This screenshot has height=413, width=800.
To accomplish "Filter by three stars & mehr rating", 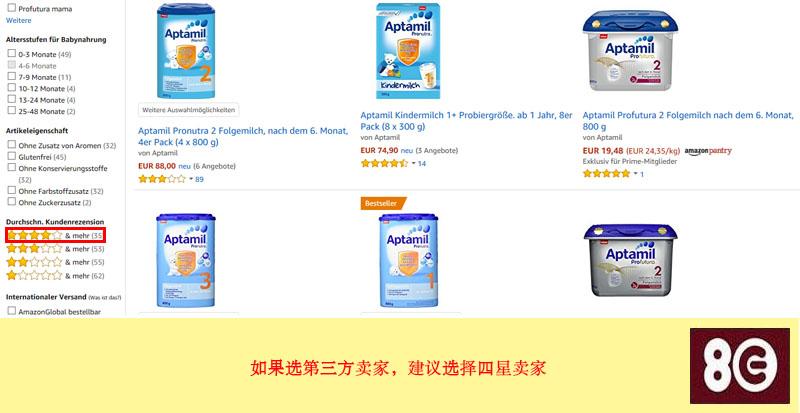I will pyautogui.click(x=55, y=249).
